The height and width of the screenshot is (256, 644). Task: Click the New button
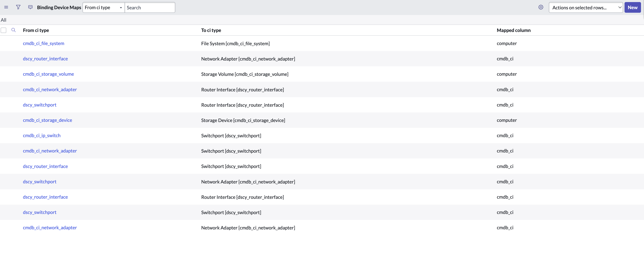[x=633, y=7]
